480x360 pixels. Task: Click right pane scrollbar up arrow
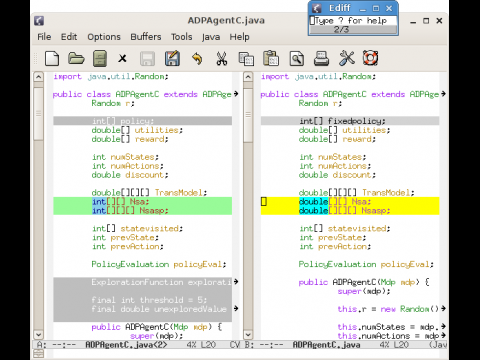pos(248,77)
